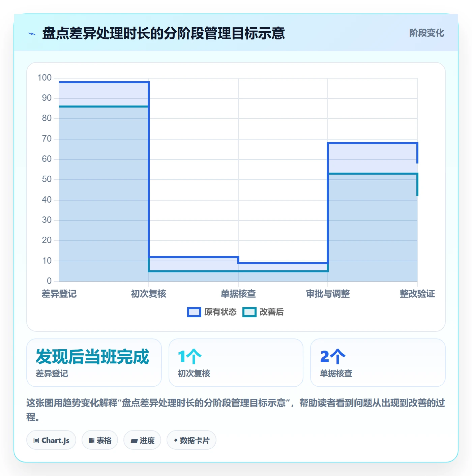Click the 初次复核 x-axis label
Screen dimensions: 472x476
coord(149,294)
